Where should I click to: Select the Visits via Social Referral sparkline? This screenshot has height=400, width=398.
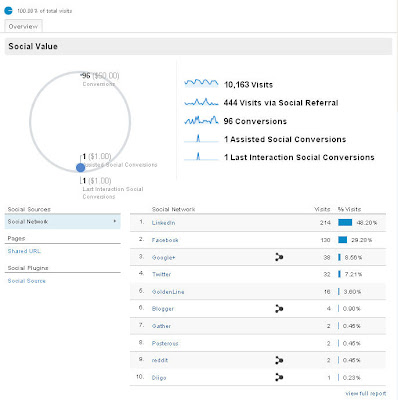(x=201, y=102)
